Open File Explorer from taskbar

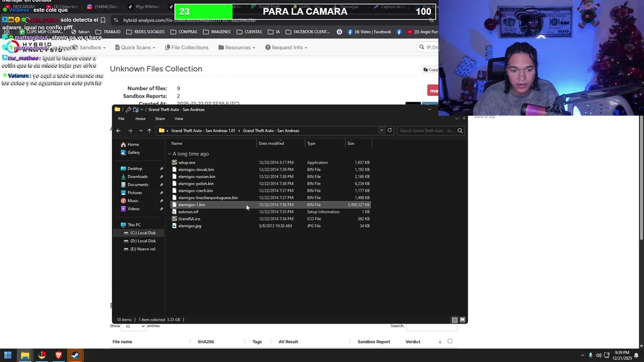(x=25, y=355)
